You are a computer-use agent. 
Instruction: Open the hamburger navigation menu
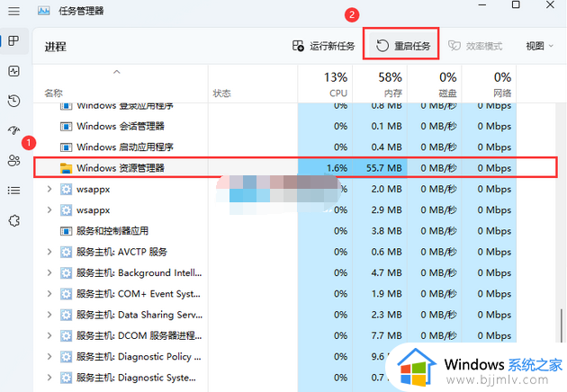[13, 11]
